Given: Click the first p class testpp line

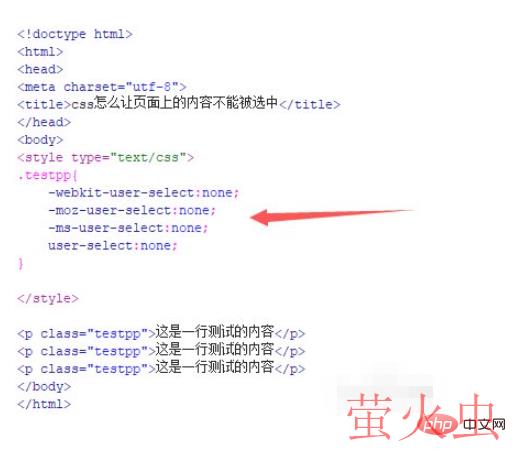Looking at the screenshot, I should coord(161,332).
